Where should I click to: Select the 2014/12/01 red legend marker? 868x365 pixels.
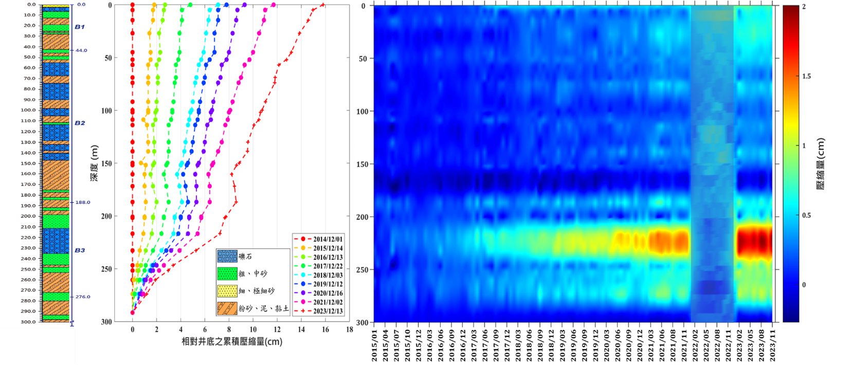pos(303,239)
